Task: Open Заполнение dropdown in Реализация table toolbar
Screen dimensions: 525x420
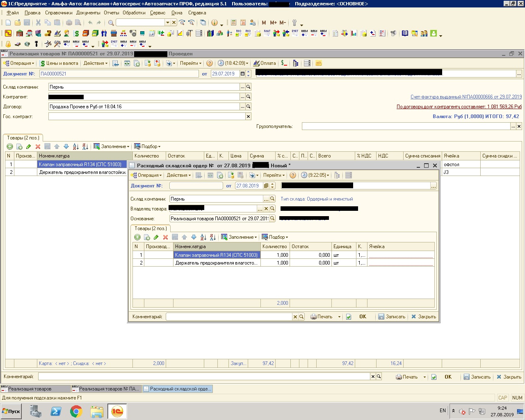Action: (x=112, y=146)
